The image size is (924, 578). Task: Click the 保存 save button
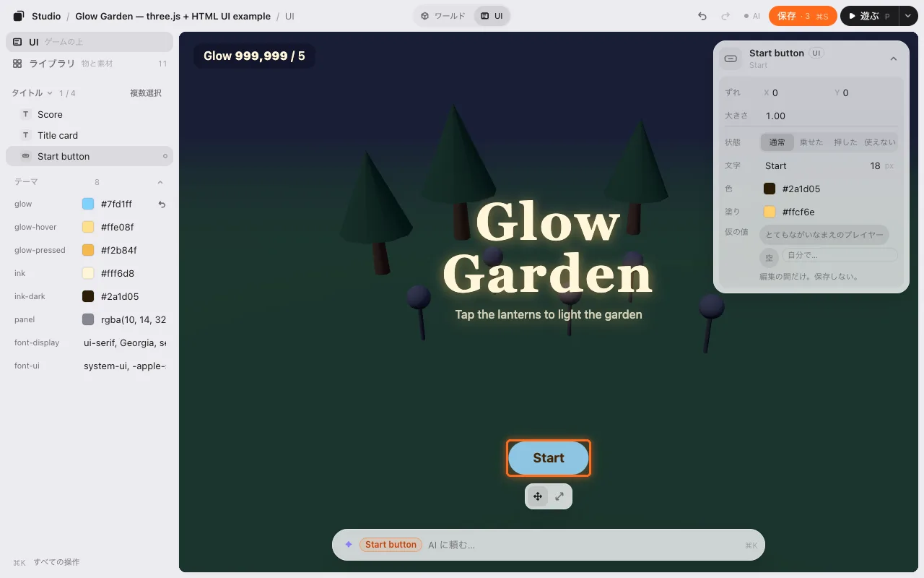click(803, 16)
